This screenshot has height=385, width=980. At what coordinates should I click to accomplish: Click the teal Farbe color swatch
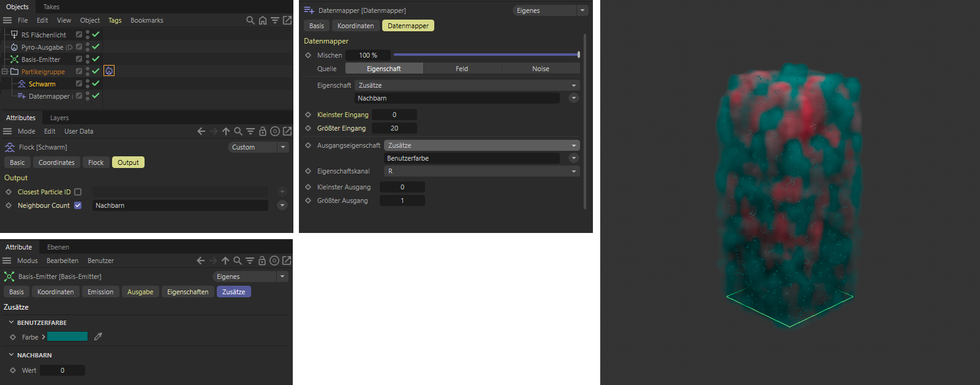click(67, 337)
